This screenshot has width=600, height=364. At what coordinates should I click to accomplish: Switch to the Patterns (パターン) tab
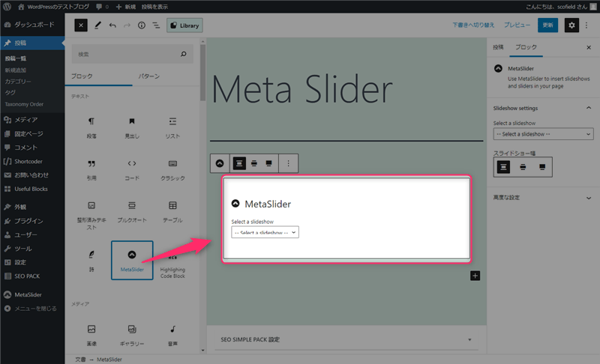point(149,76)
